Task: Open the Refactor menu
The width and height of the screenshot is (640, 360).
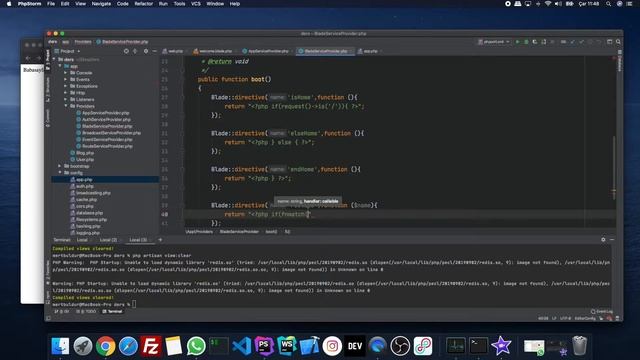Action: point(144,4)
